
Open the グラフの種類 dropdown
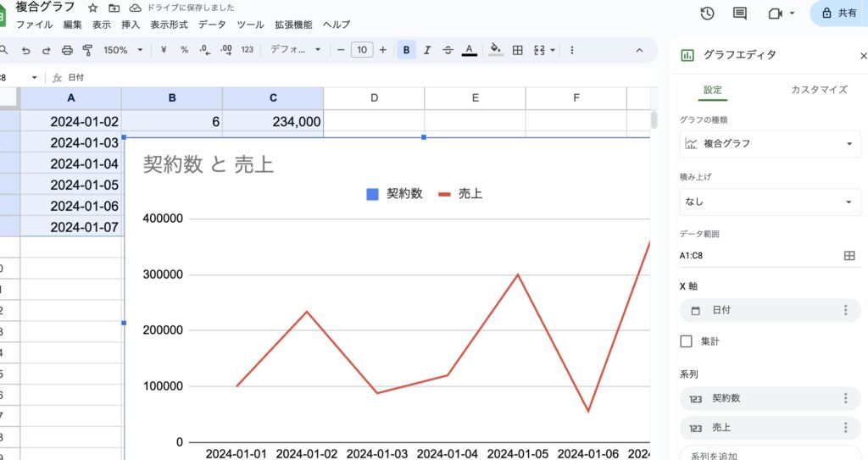click(x=770, y=144)
